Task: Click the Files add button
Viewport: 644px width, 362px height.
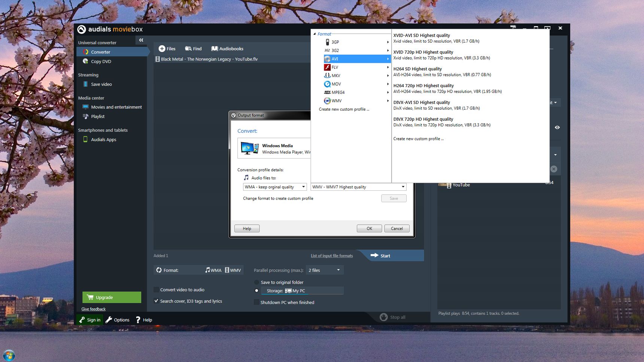Action: coord(167,49)
